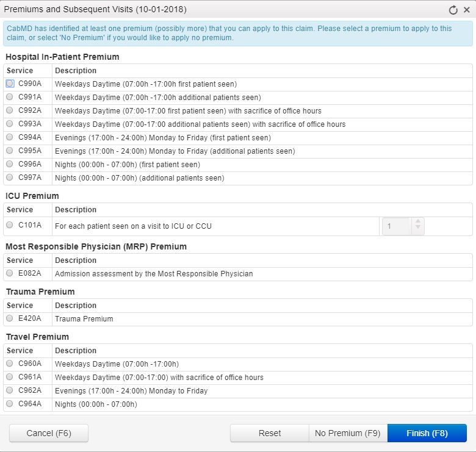Select the C997A nights additional patients option

pyautogui.click(x=10, y=178)
